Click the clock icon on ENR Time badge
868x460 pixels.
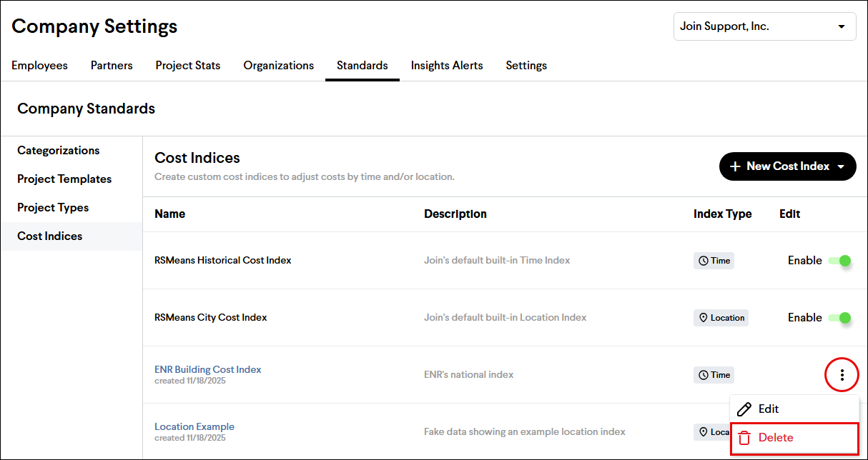pos(704,375)
